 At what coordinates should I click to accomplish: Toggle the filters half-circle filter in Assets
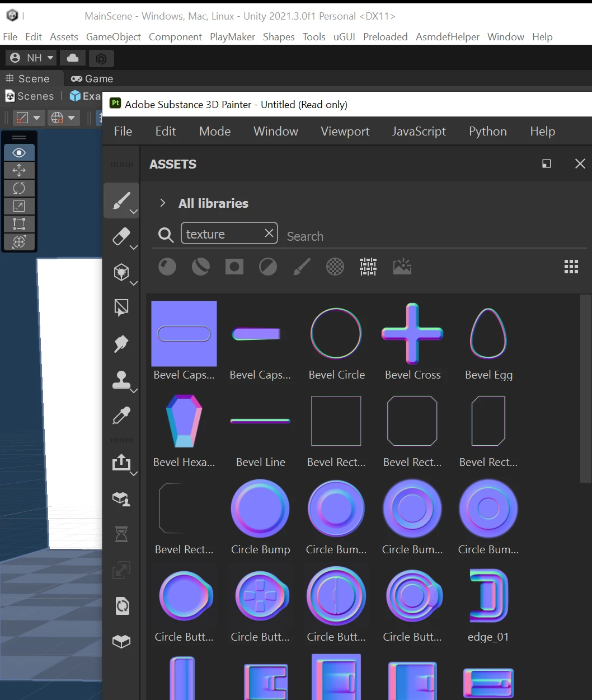click(x=267, y=267)
